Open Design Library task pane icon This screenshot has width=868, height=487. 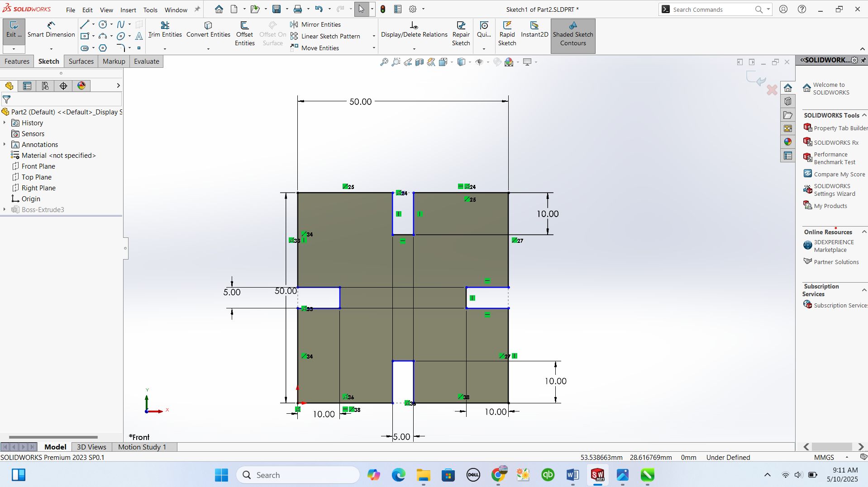pos(788,101)
